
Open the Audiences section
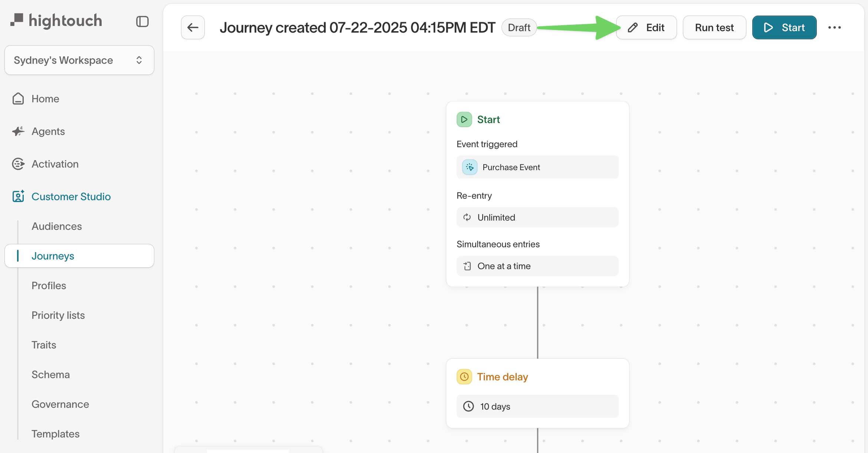(56, 226)
